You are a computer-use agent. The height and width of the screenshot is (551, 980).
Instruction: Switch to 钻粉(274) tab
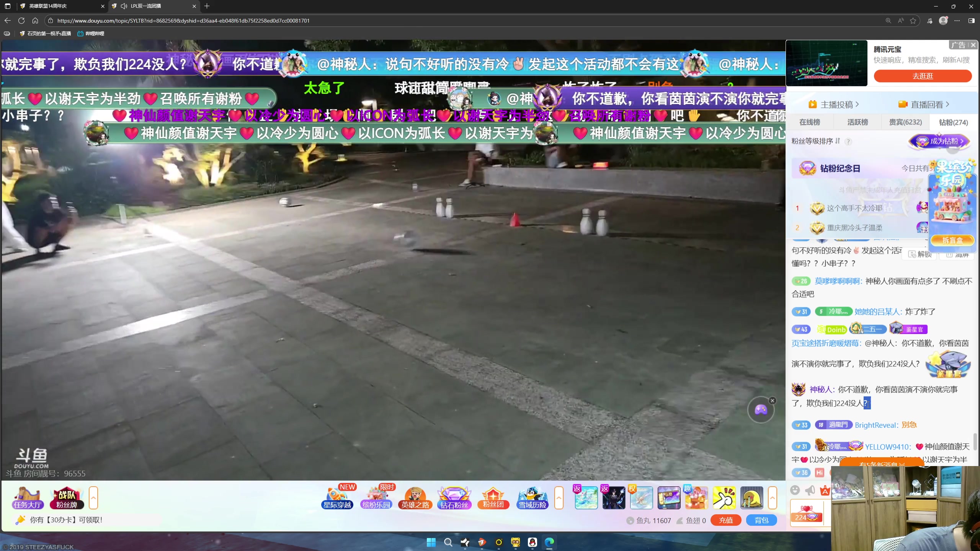(953, 122)
